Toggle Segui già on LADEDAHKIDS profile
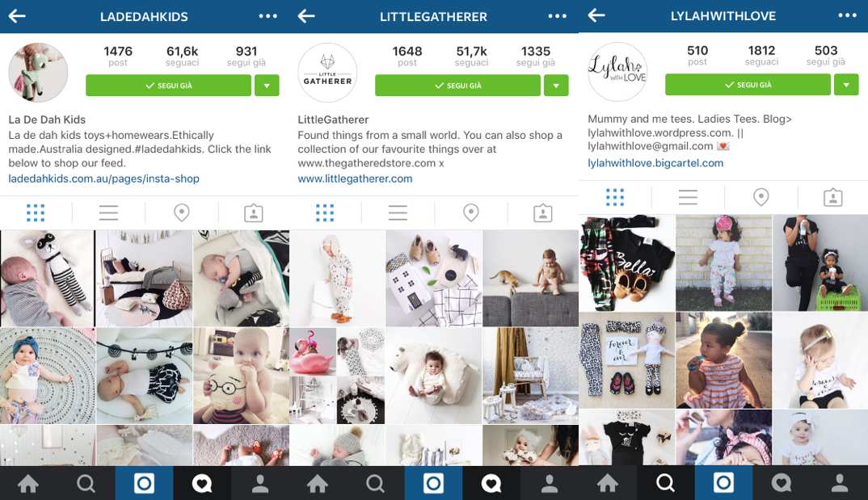Screen dimensions: 868x500 (x=168, y=86)
